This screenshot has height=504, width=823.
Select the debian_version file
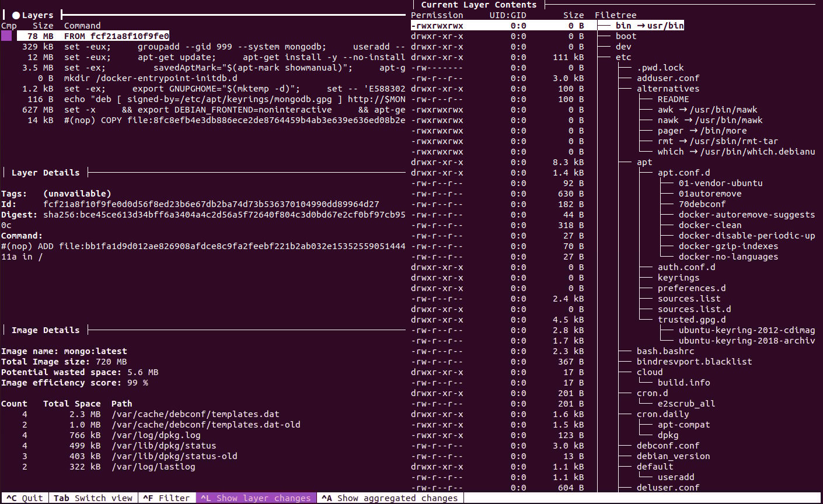tap(673, 456)
